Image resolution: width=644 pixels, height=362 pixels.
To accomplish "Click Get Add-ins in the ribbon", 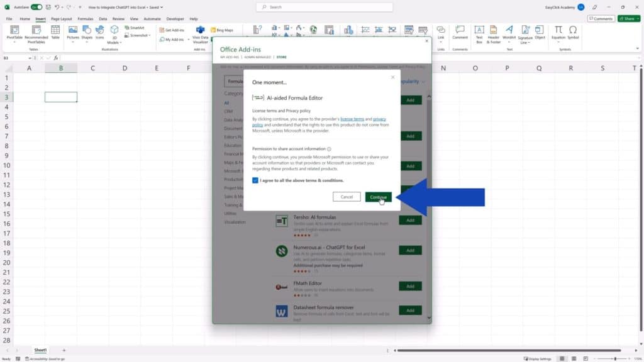I will tap(172, 30).
